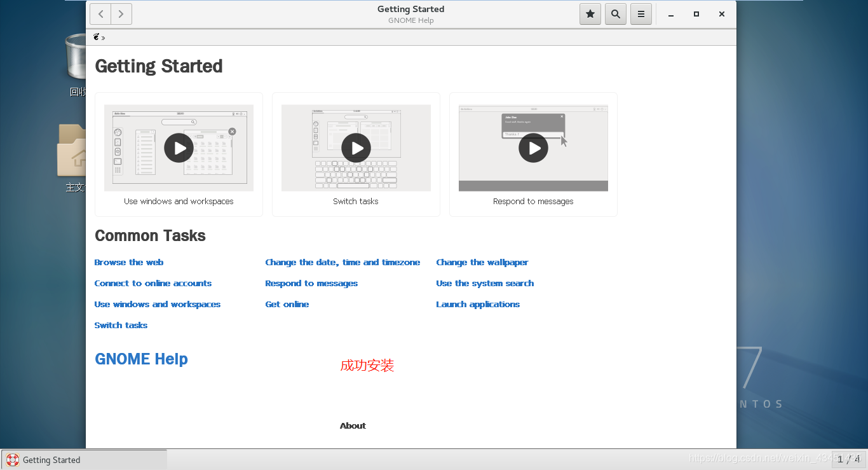Play the Use windows and workspaces video

(x=179, y=148)
